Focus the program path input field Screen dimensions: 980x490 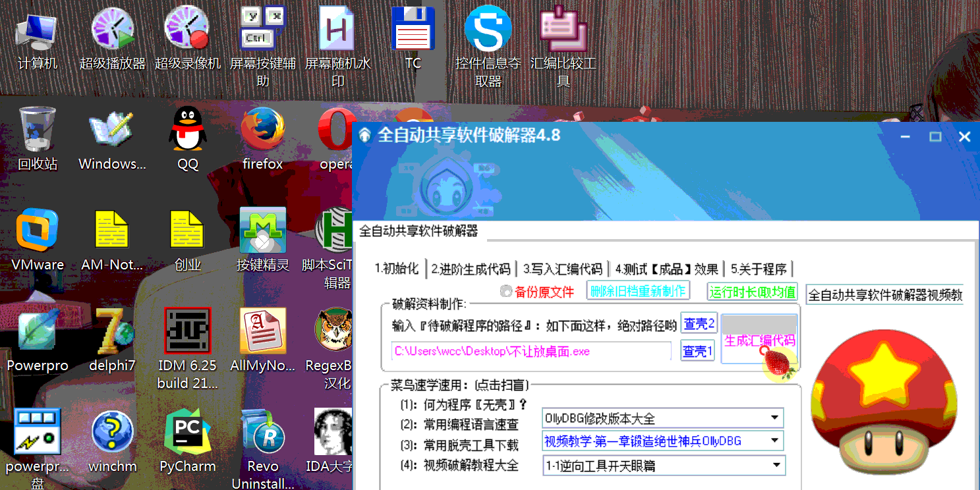pos(531,351)
